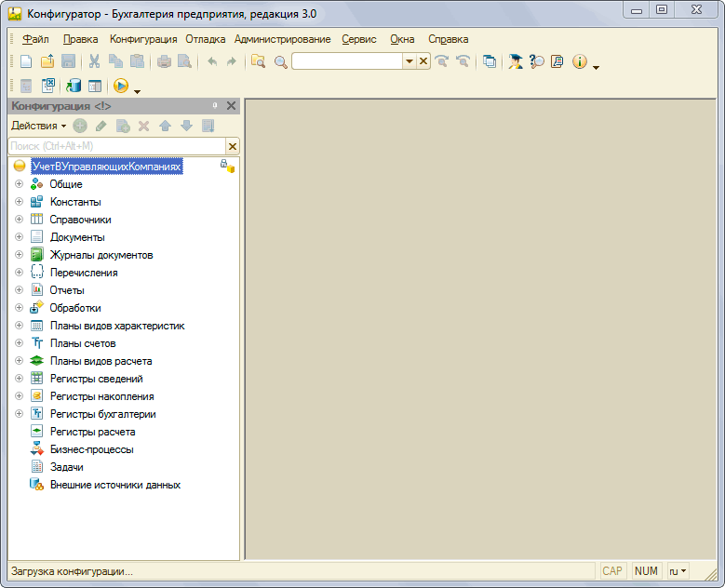
Task: Click the New document toolbar icon
Action: [x=26, y=61]
